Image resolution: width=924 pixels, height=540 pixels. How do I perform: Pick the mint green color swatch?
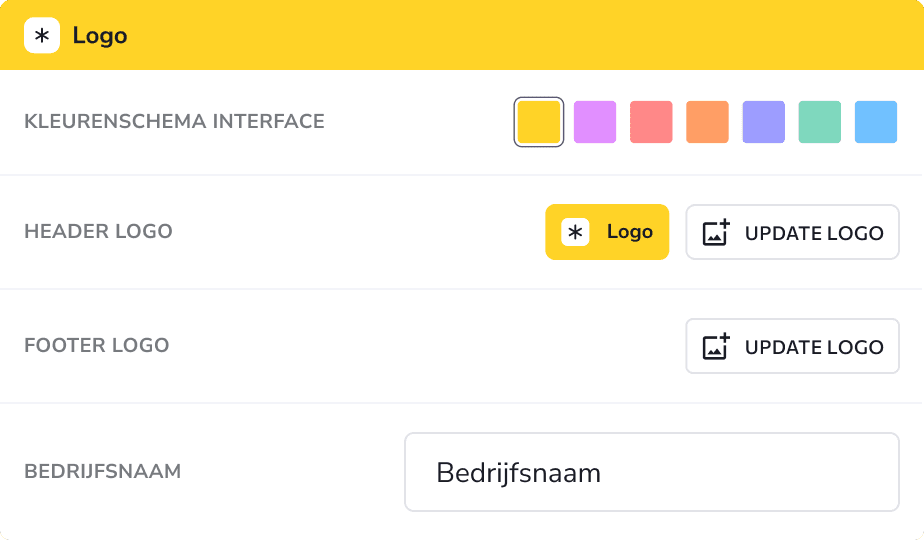point(820,122)
